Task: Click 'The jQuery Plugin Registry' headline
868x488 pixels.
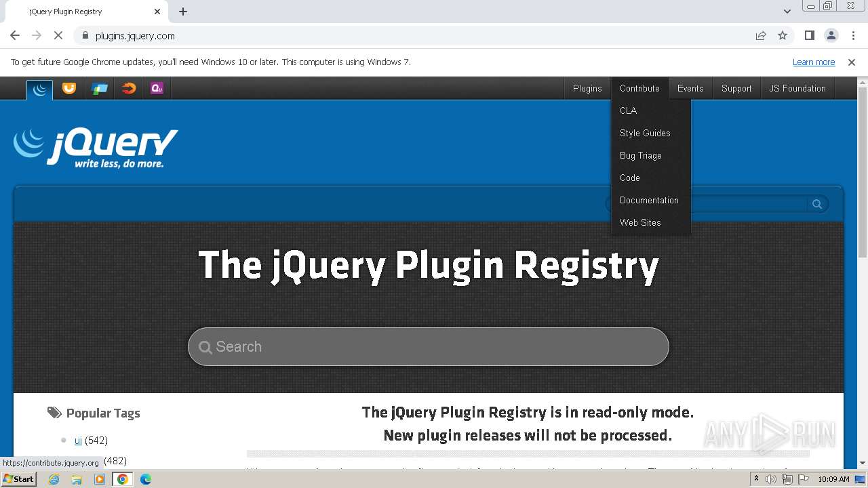Action: (429, 264)
